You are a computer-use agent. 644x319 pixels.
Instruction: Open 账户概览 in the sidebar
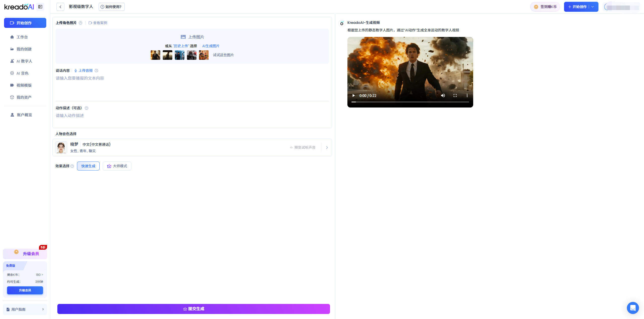(24, 115)
